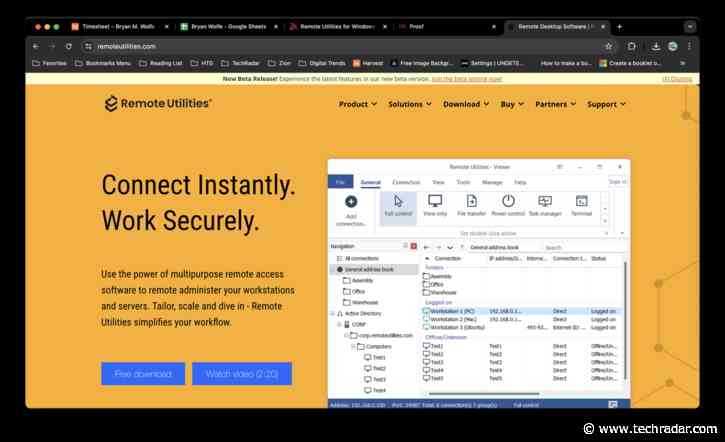Select Warehouse folder in Navigation tree
This screenshot has height=442, width=725.
(x=361, y=302)
